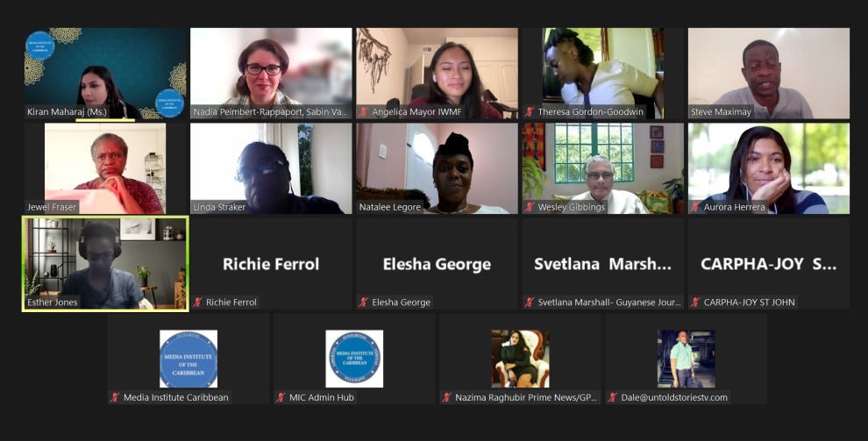The width and height of the screenshot is (868, 441).
Task: Click muted mic icon next to Richie Ferrol label
Action: coord(197,302)
